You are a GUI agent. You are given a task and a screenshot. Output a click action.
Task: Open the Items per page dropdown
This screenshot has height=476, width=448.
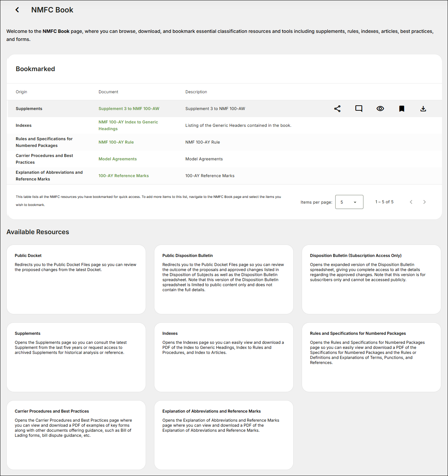tap(349, 202)
